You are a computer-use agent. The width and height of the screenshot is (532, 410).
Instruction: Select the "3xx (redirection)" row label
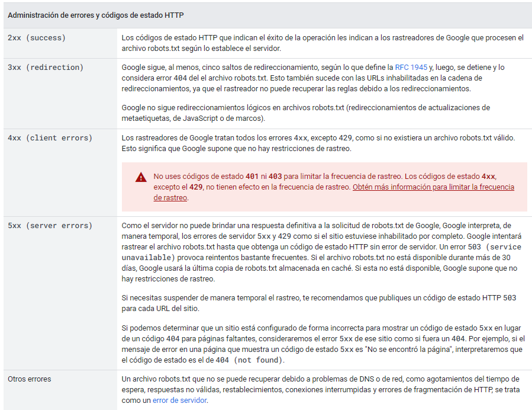46,68
